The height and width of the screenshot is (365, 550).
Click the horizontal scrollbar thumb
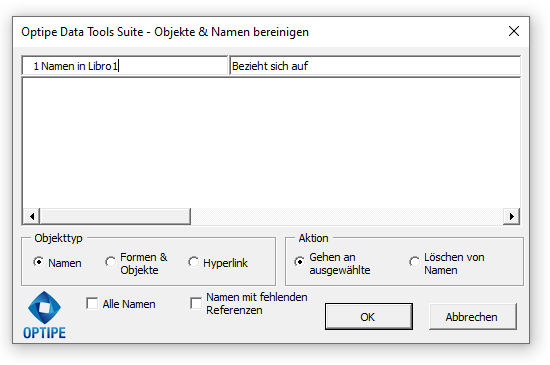pos(115,216)
